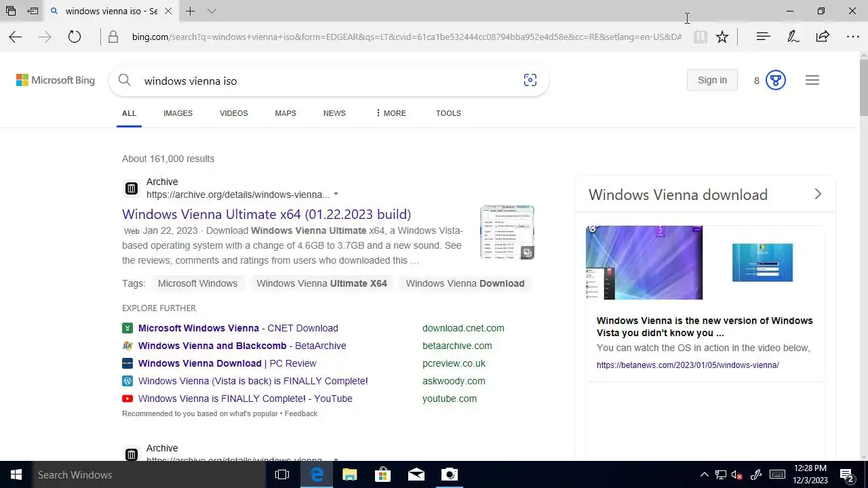868x488 pixels.
Task: Go to Microsoft Bing logo home
Action: click(56, 80)
